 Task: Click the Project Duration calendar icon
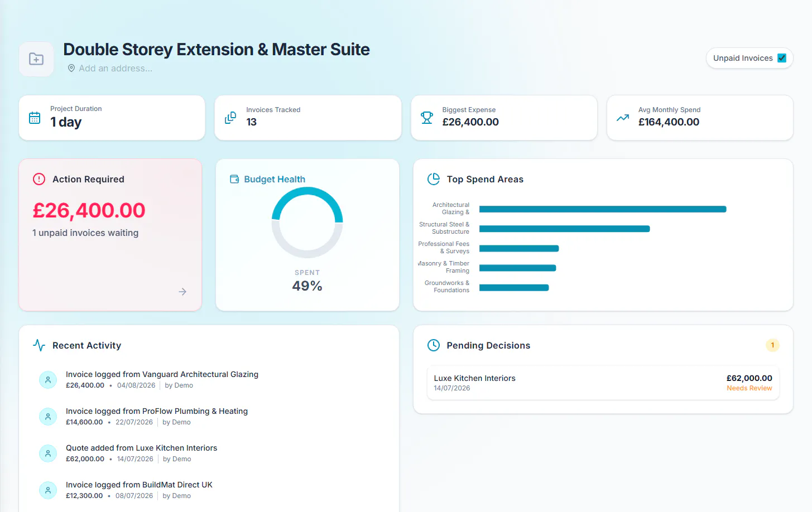click(x=35, y=118)
